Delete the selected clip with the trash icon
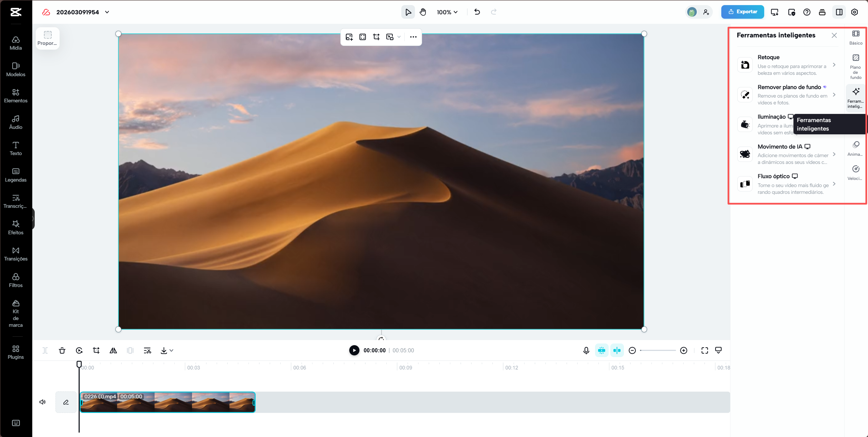Screen dimensions: 868x437 point(62,350)
